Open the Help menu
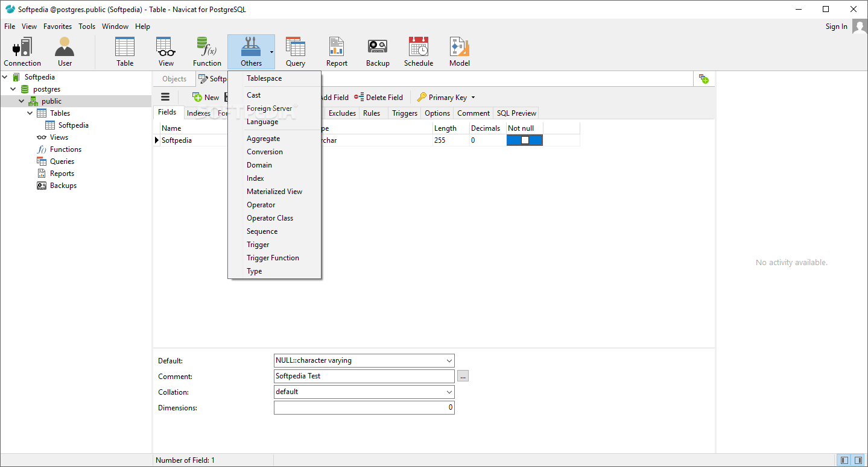Viewport: 868px width, 467px height. point(142,27)
